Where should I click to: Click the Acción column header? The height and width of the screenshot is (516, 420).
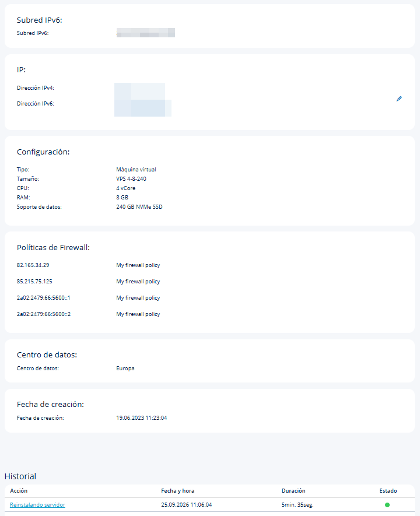[19, 491]
